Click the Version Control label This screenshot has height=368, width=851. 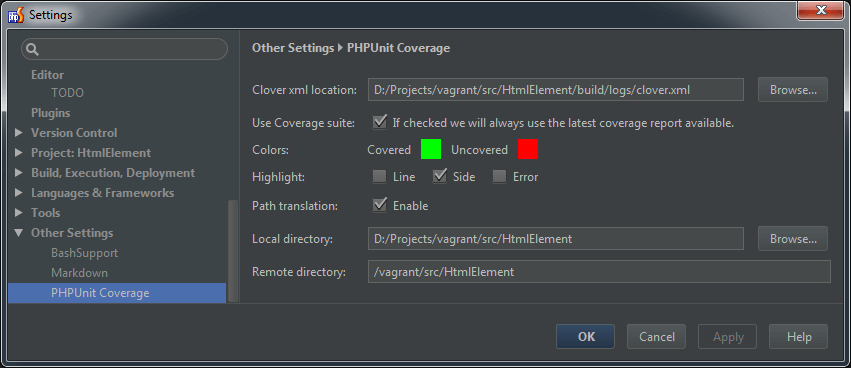point(74,132)
